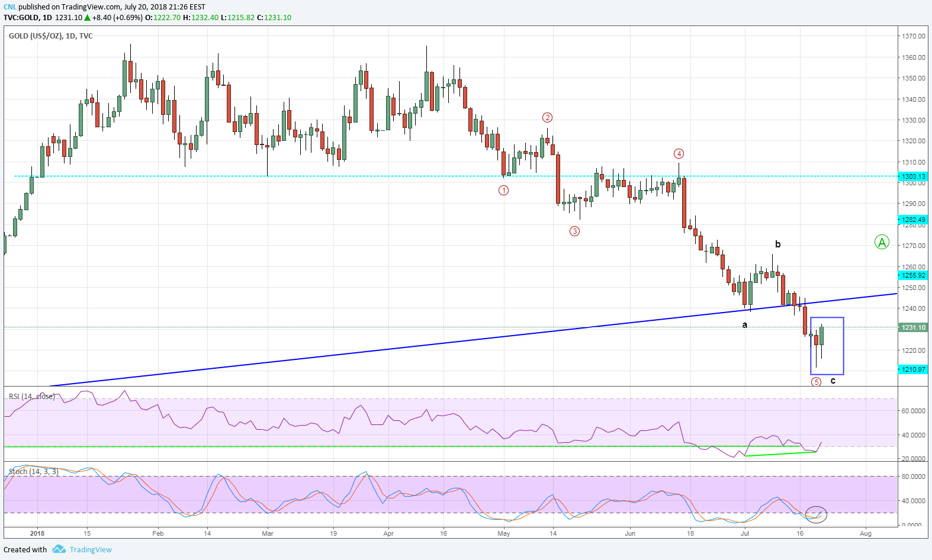This screenshot has height=560, width=932.
Task: Click the 'a' wave label
Action: (745, 325)
